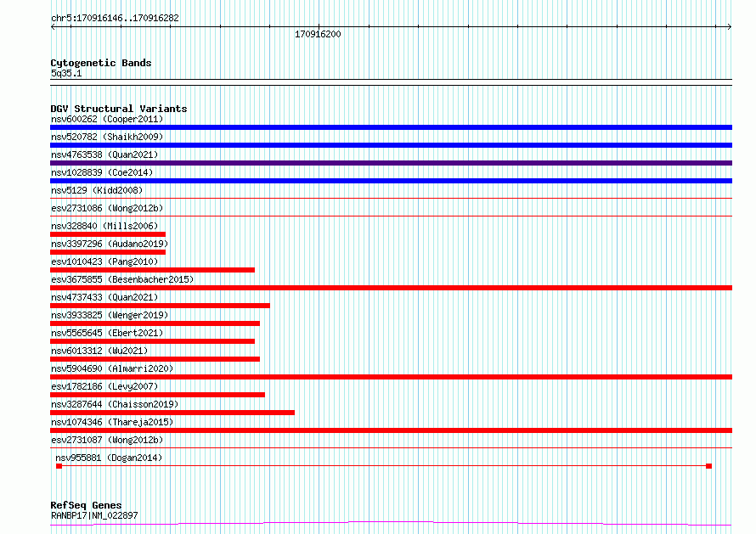Open the nsv1028839 (Coe2014) label
This screenshot has width=756, height=534.
point(102,172)
